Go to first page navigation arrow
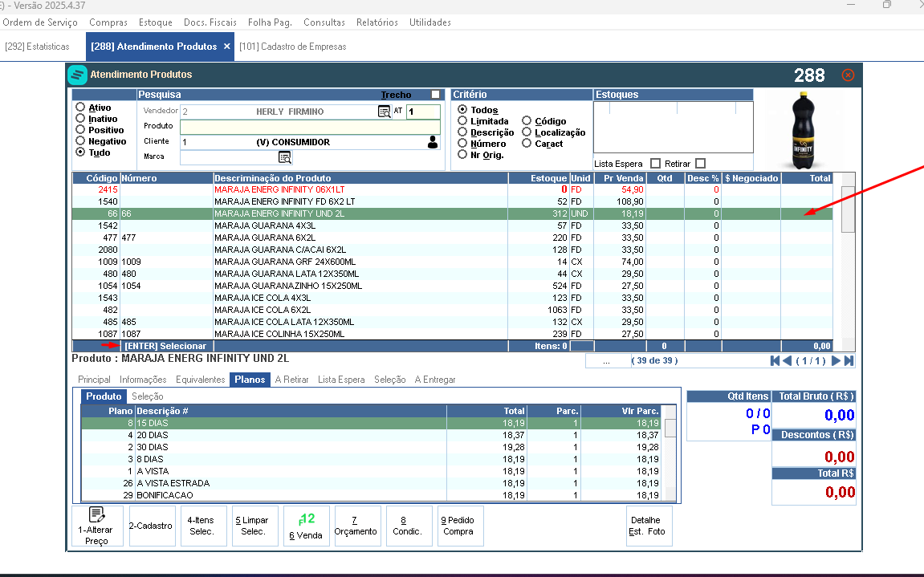 click(x=775, y=360)
